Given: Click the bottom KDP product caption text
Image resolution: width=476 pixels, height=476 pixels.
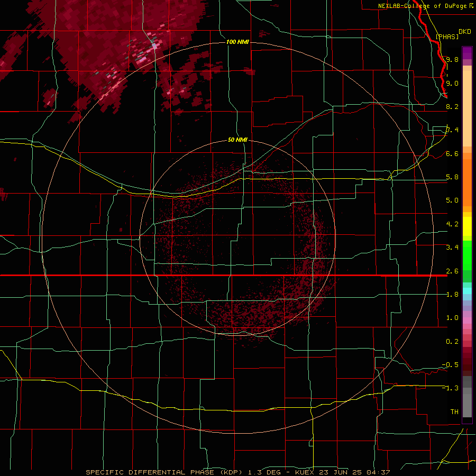Looking at the screenshot, I should 237,472.
